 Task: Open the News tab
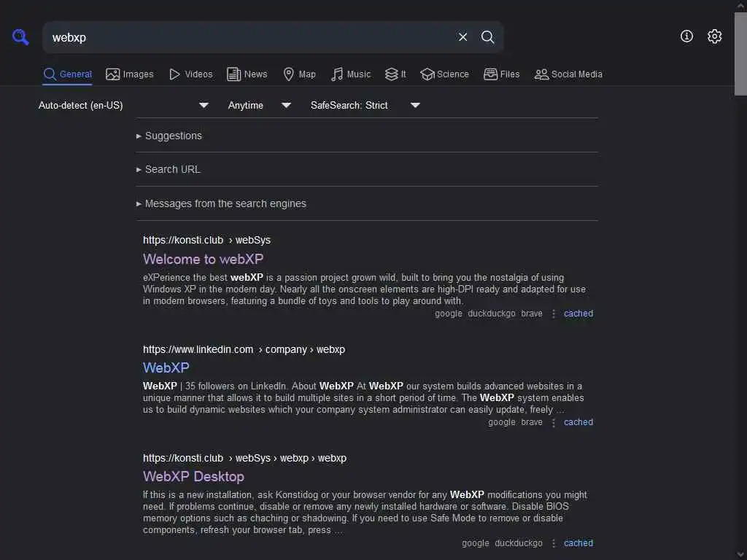coord(247,74)
